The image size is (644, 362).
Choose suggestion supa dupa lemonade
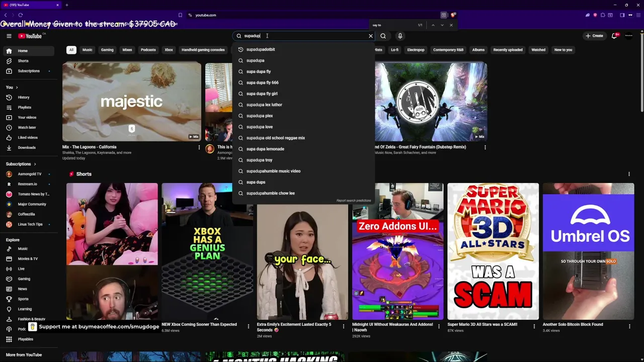tap(303, 149)
